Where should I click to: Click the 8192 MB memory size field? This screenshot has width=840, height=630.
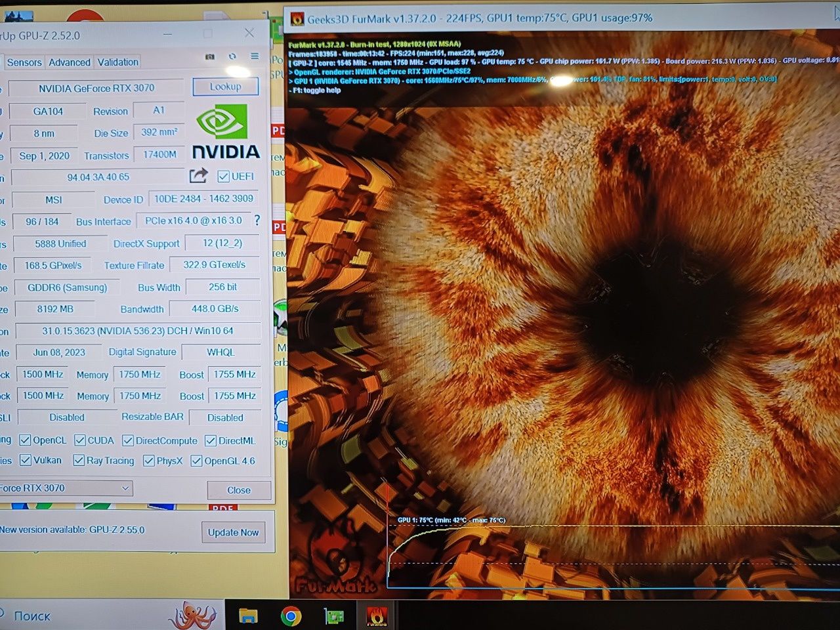[x=55, y=308]
